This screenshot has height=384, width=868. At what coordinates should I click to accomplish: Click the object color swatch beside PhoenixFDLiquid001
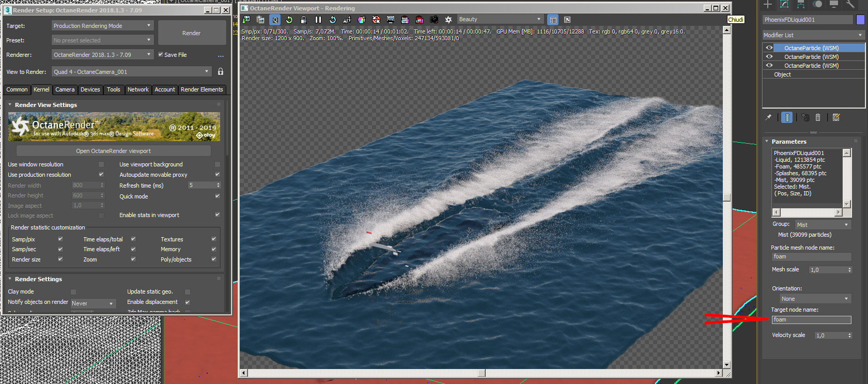tap(860, 20)
